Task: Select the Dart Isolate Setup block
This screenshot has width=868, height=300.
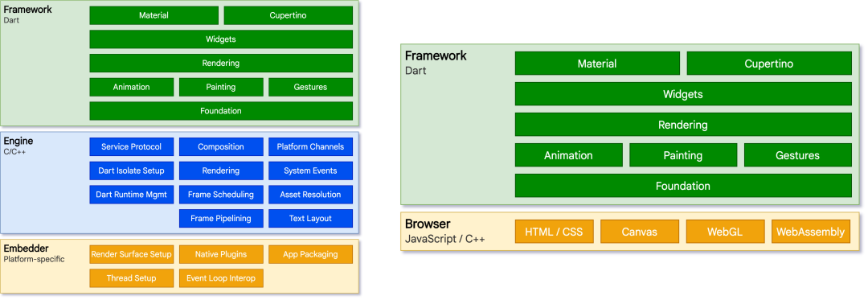Action: click(131, 171)
